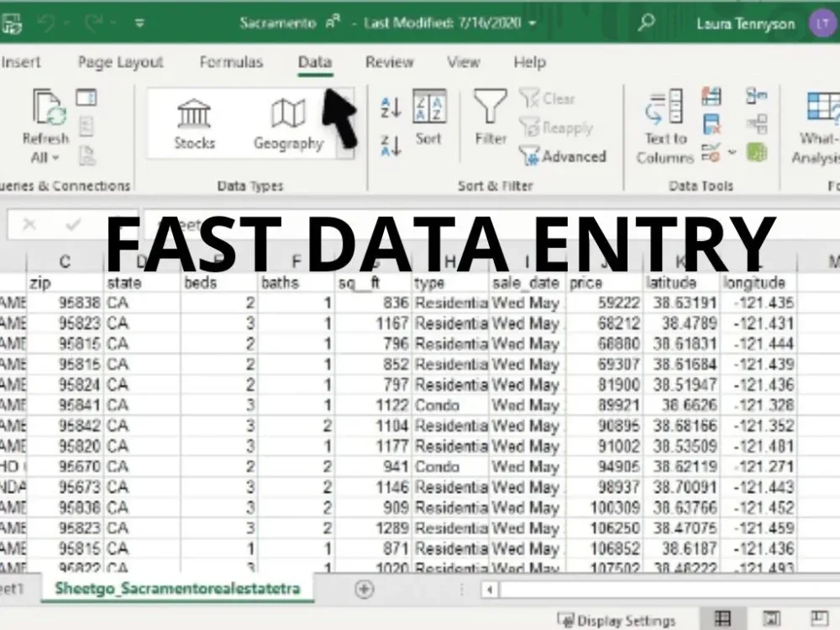The width and height of the screenshot is (840, 630).
Task: Select the Data ribbon tab
Action: point(315,62)
